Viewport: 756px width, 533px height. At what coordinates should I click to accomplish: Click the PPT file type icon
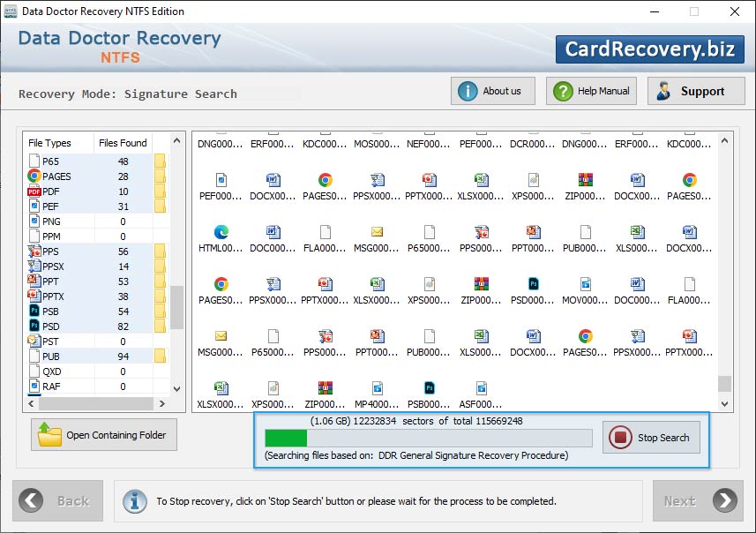pos(34,282)
